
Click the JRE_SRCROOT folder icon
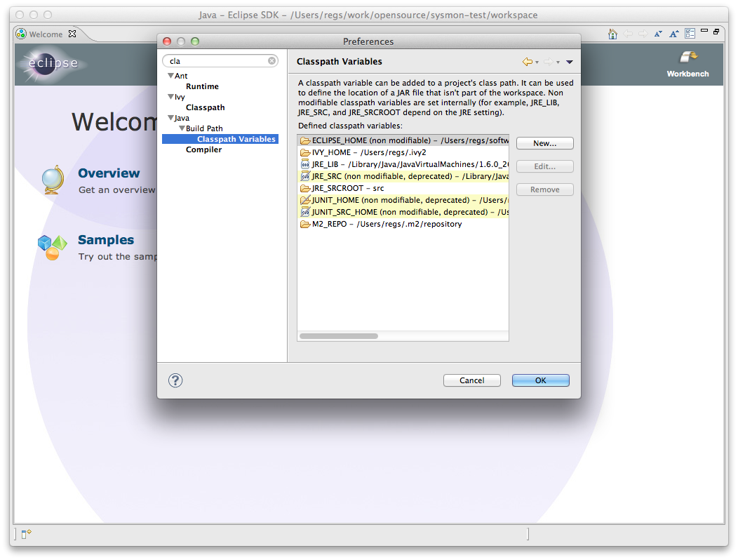[305, 188]
